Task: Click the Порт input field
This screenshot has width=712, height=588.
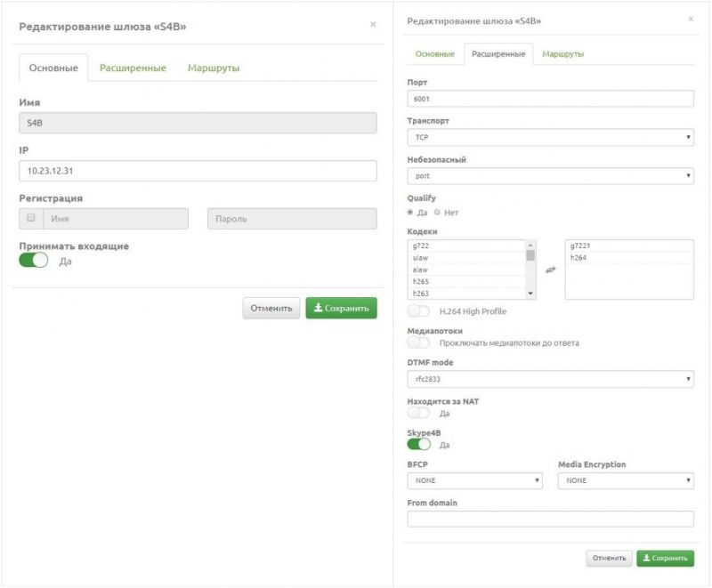Action: point(550,99)
